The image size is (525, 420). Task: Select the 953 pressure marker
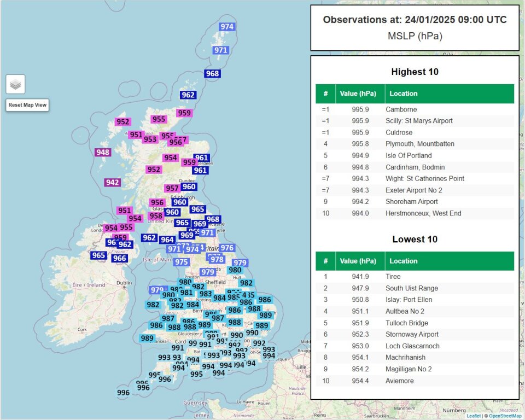coord(150,139)
